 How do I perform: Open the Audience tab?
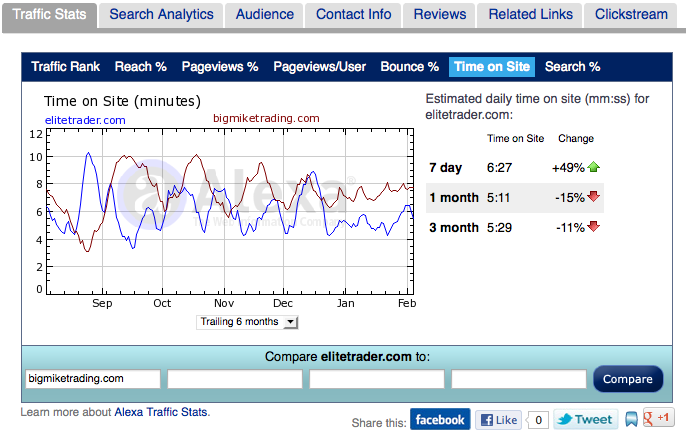tap(265, 15)
